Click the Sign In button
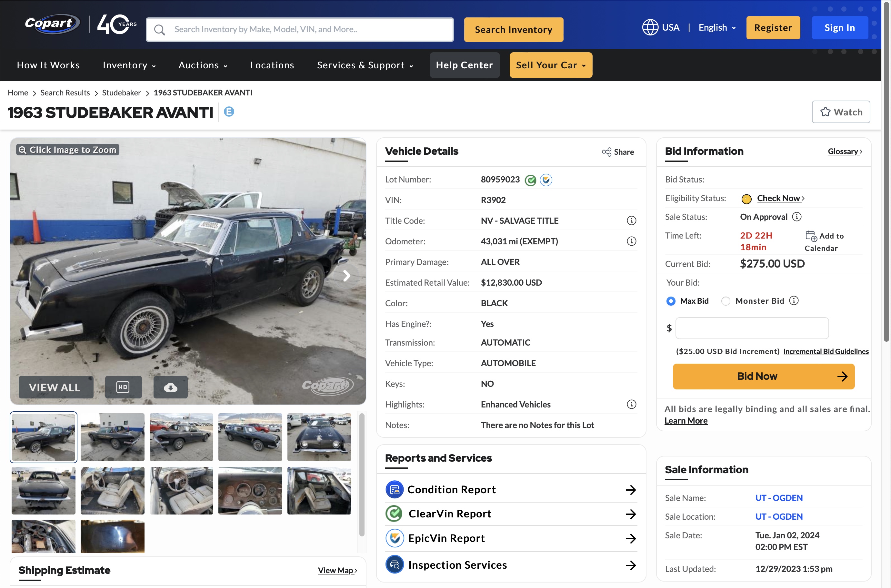The image size is (891, 588). coord(840,27)
